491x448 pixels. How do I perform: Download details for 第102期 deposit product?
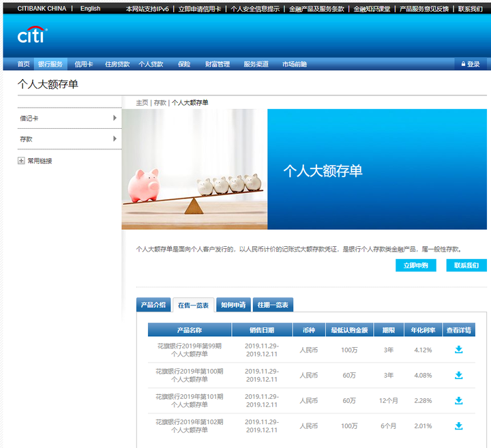458,425
